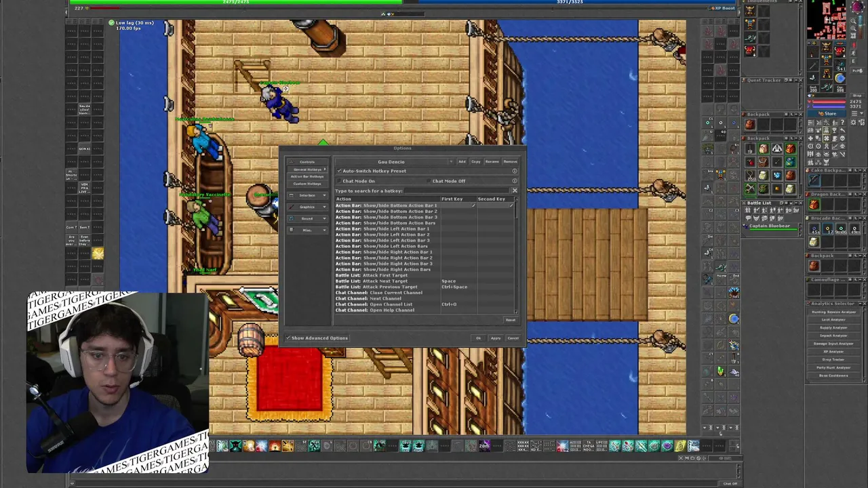The width and height of the screenshot is (868, 488).
Task: Click the red helmet in Imbuements panel
Action: pos(750,49)
